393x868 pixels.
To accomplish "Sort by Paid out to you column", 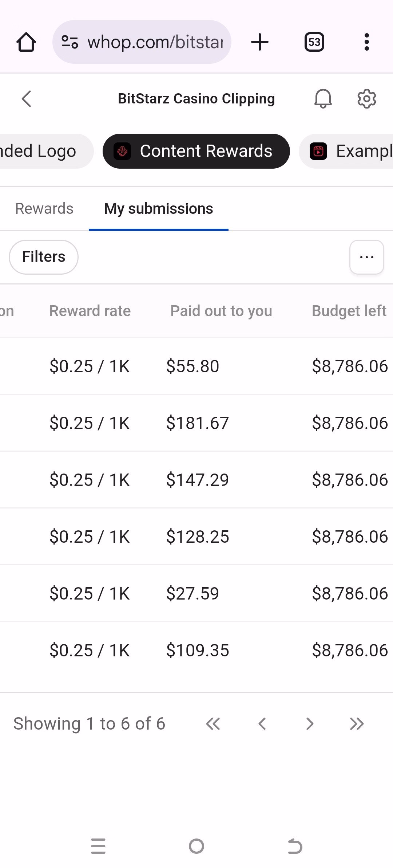I will [x=221, y=311].
